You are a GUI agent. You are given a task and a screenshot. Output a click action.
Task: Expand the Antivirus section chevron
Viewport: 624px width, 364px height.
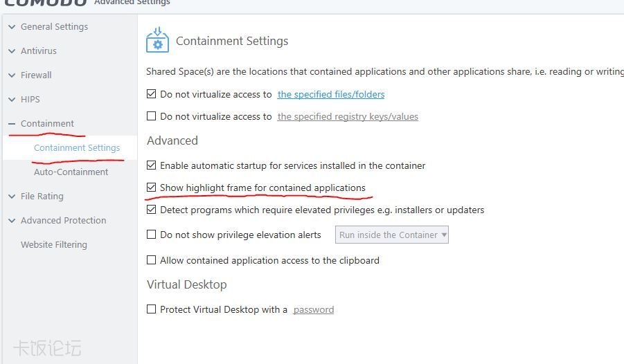click(x=12, y=51)
